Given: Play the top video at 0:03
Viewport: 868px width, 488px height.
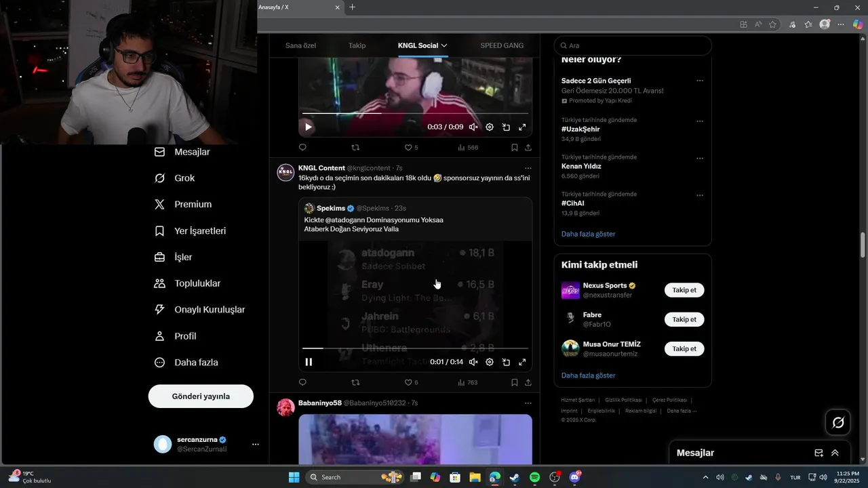Looking at the screenshot, I should [309, 127].
